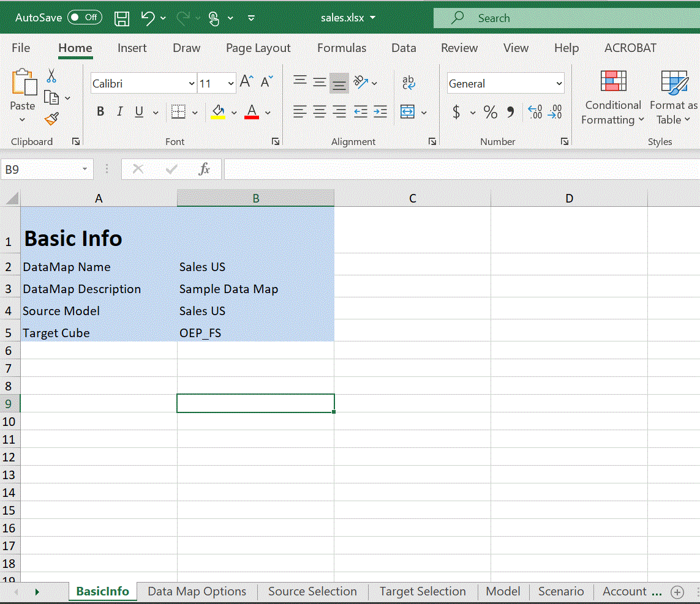Image resolution: width=700 pixels, height=604 pixels.
Task: Open the Fill Color dropdown arrow
Action: coord(235,112)
